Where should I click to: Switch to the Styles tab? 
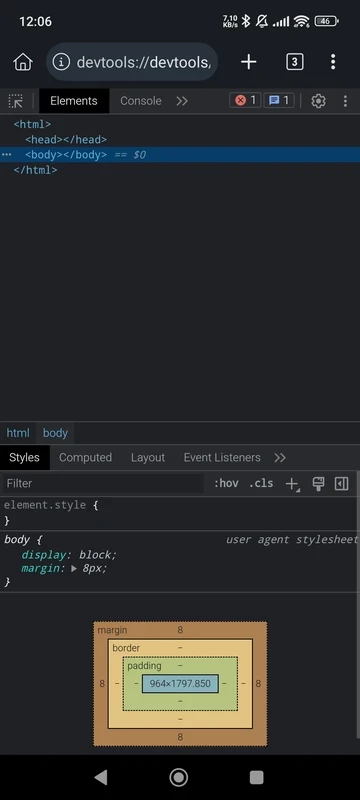(24, 458)
